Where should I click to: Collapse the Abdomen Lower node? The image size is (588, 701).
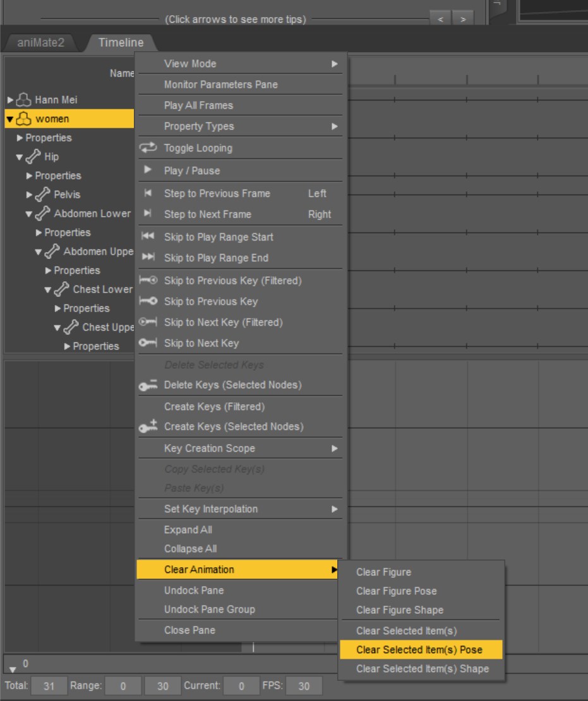tap(29, 214)
